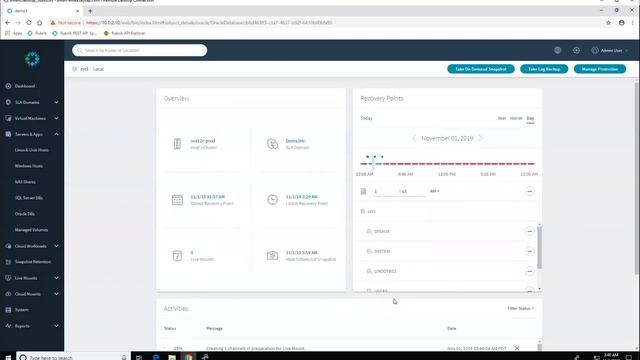
Task: Bookmark this page with the star icon
Action: coord(608,23)
